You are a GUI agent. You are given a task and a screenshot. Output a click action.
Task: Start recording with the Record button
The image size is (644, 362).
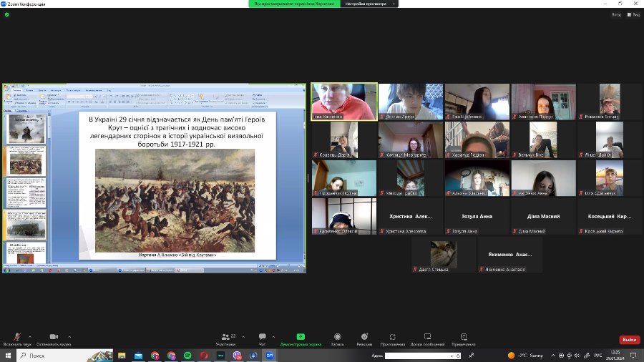[338, 339]
